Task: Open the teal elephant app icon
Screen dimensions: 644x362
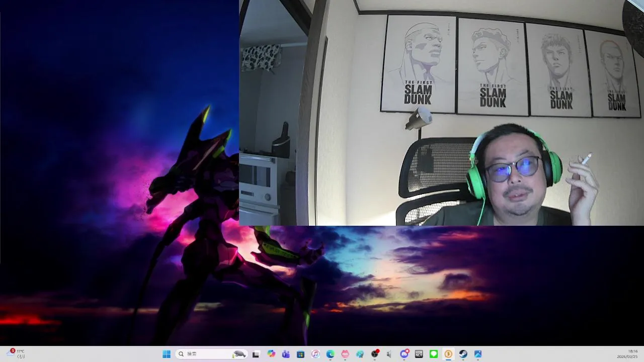Action: point(360,354)
